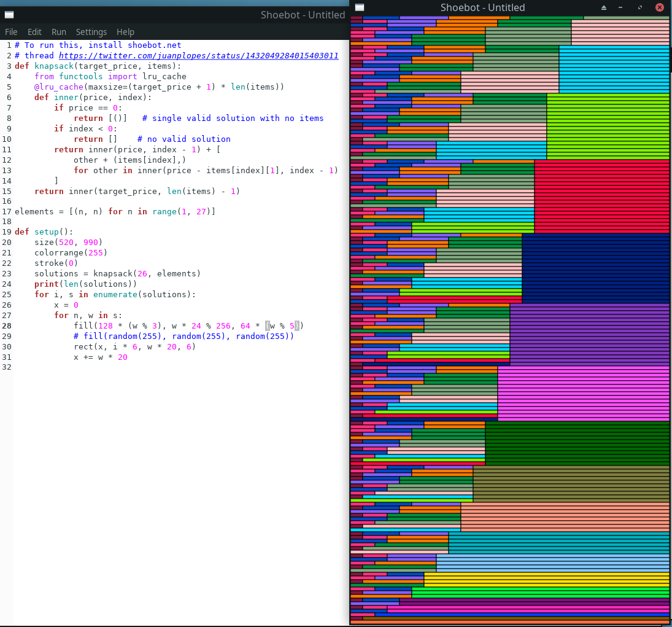Screen dimensions: 672x627
Task: Open the Help menu
Action: (x=125, y=32)
